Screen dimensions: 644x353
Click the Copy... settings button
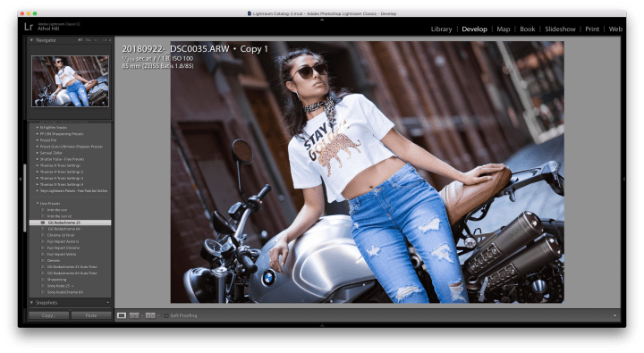(x=49, y=315)
